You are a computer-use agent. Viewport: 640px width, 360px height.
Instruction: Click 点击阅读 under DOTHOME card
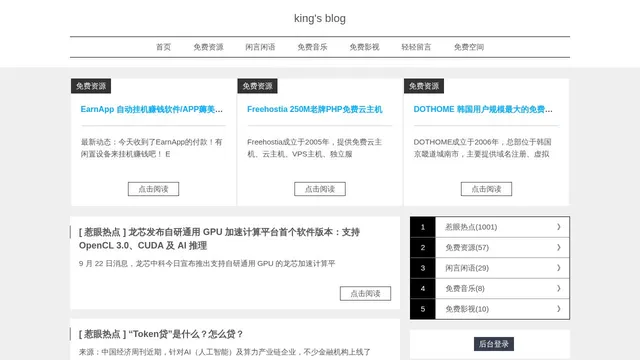[x=486, y=189]
